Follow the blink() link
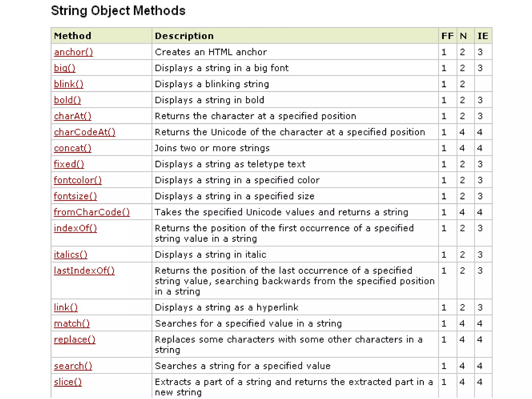This screenshot has height=399, width=532. pos(69,84)
